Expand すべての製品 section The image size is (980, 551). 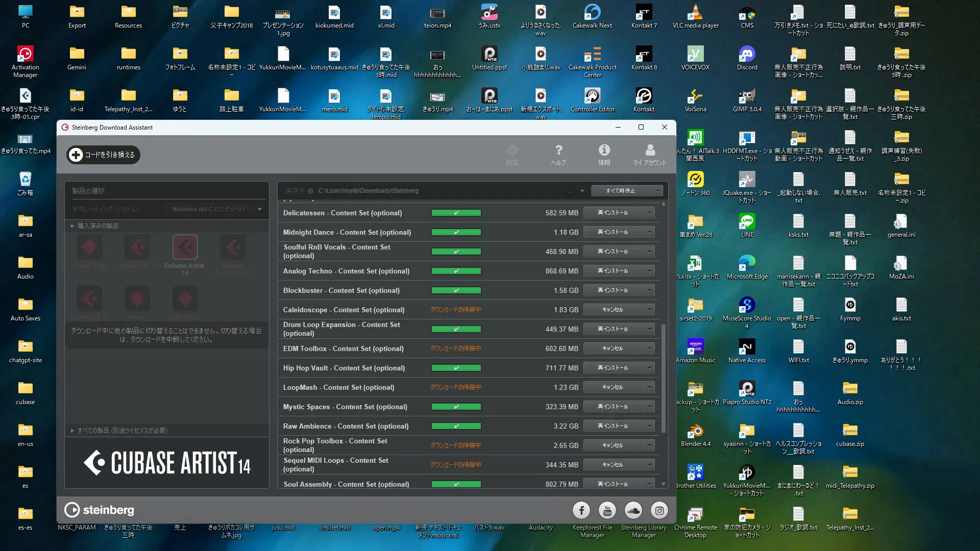click(x=72, y=431)
